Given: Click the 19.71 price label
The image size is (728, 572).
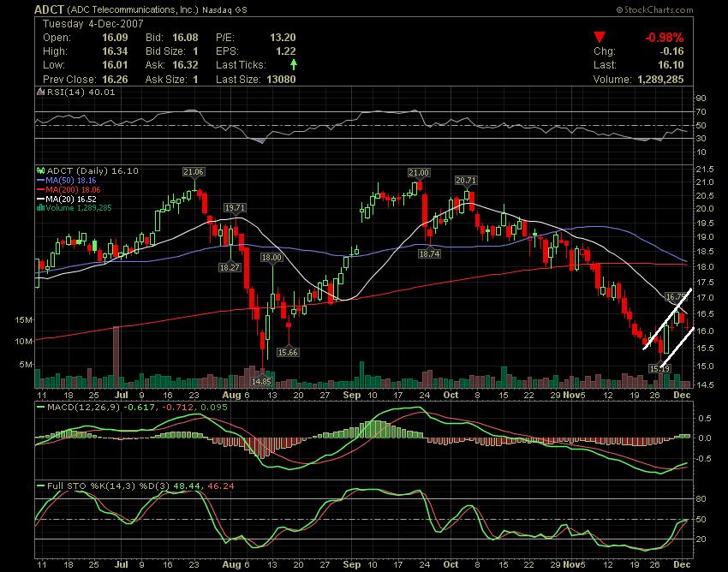Looking at the screenshot, I should [x=235, y=207].
